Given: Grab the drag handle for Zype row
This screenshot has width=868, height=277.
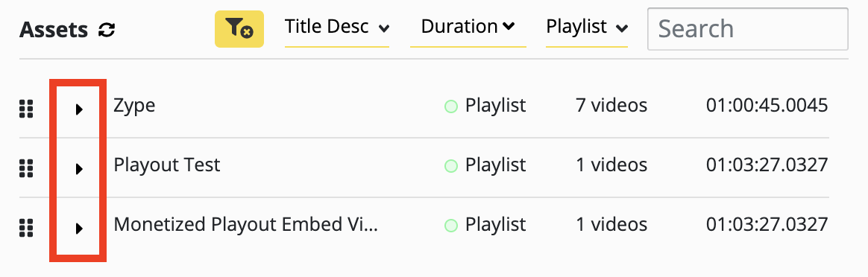Looking at the screenshot, I should (x=26, y=109).
